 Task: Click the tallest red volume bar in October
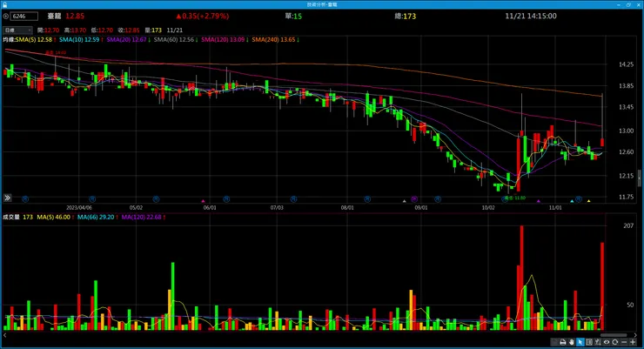[521, 278]
